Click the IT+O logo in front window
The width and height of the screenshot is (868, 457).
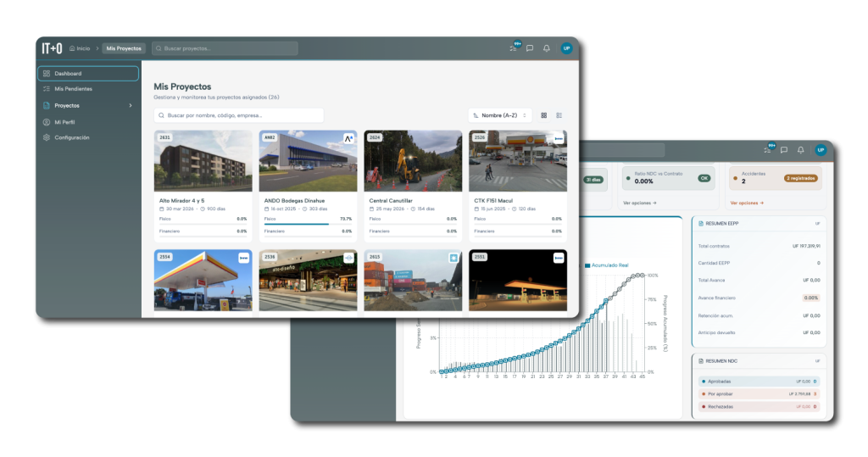(x=52, y=48)
